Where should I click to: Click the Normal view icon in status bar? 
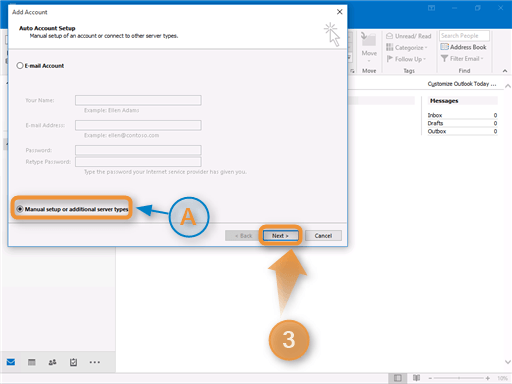pos(398,378)
